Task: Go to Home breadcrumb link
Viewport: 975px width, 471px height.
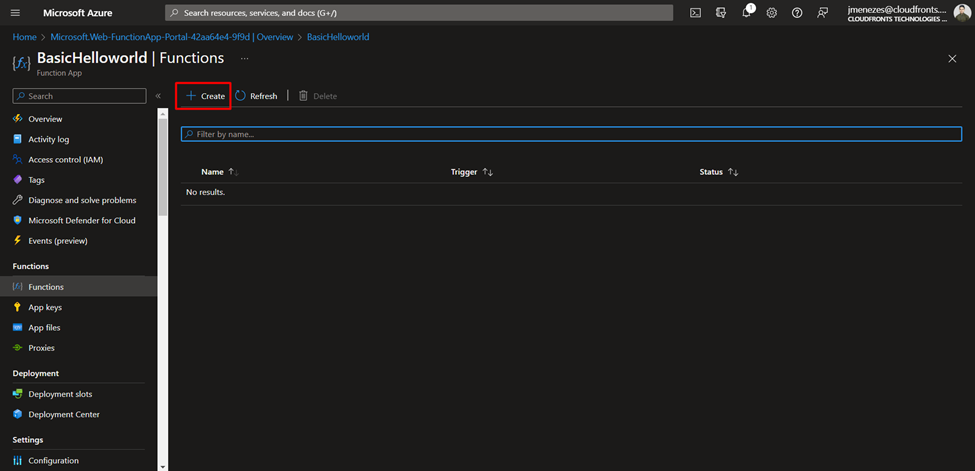Action: [24, 37]
